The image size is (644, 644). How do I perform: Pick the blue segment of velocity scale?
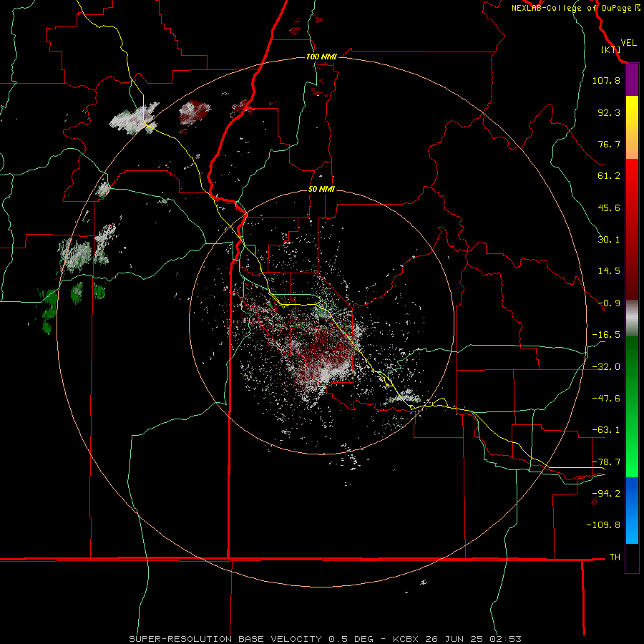[632, 510]
